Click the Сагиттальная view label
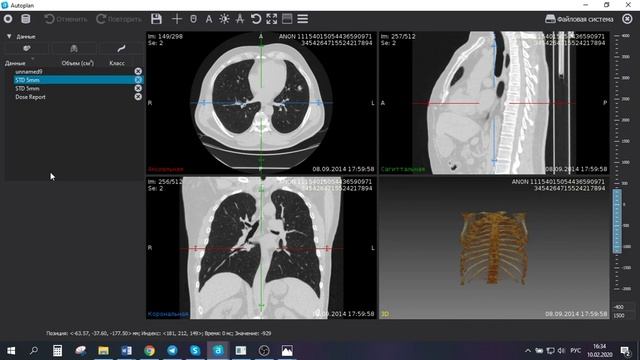Screen dimensions: 640x360 (403, 169)
